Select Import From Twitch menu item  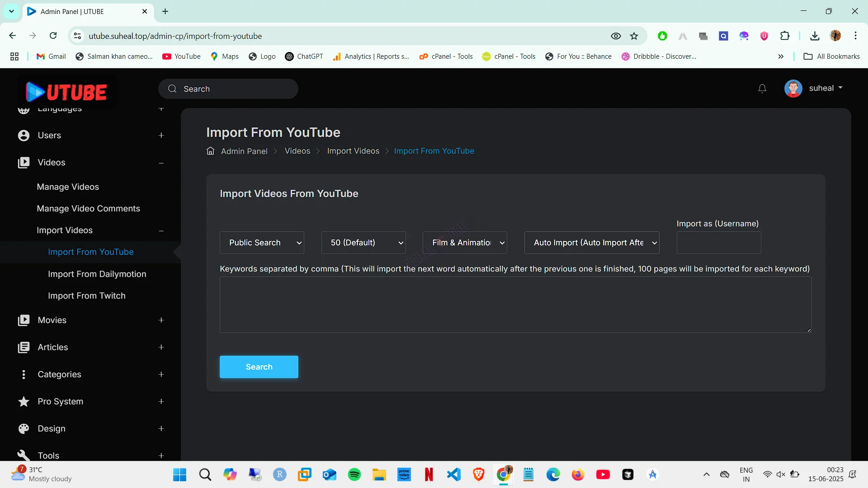click(x=87, y=296)
